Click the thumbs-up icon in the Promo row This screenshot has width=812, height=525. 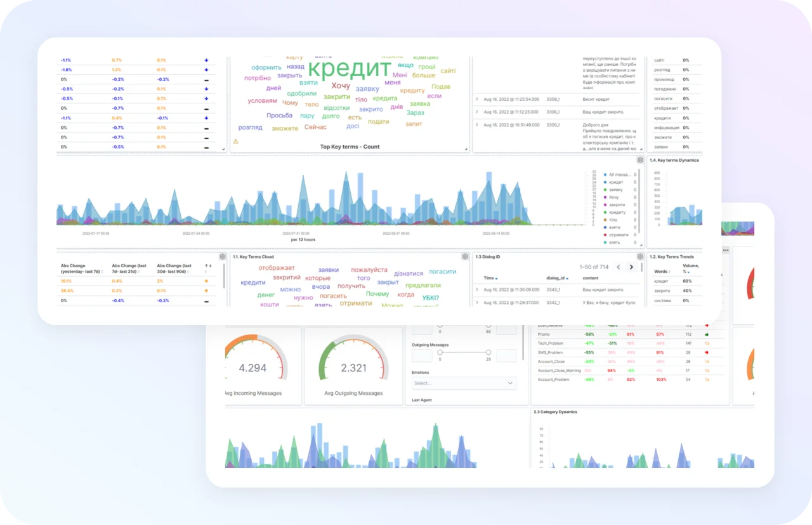(x=706, y=334)
